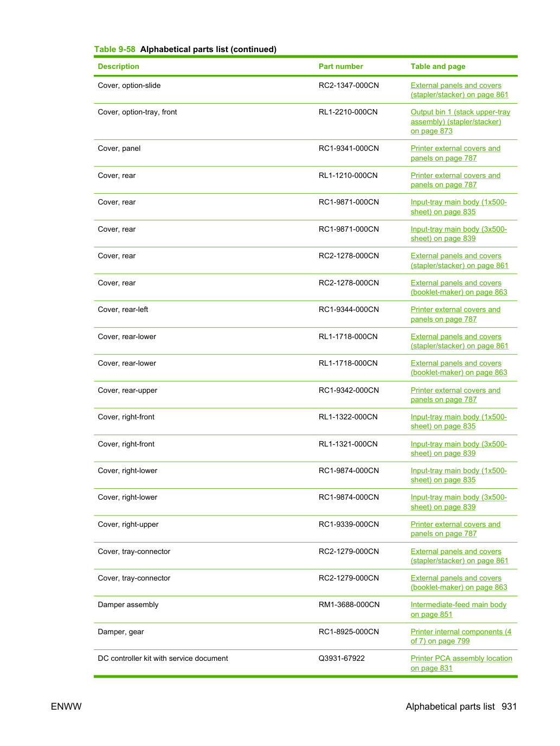Click Input-tray 1x500-sheet link for RC1-9871-000CN
Viewport: 560px width, 746px height.
coord(459,207)
